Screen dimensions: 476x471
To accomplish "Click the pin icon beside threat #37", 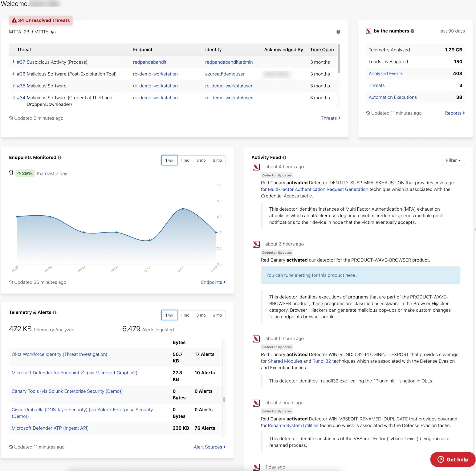I will (x=13, y=62).
